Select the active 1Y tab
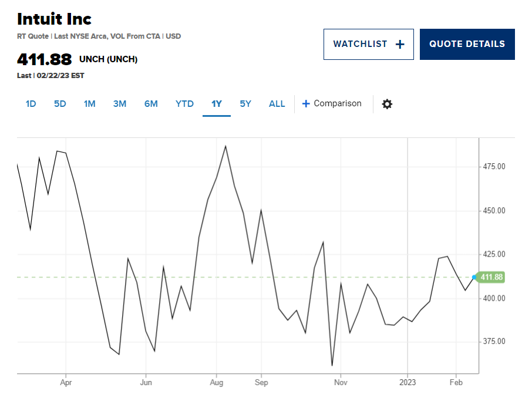Image resolution: width=532 pixels, height=401 pixels. 217,104
